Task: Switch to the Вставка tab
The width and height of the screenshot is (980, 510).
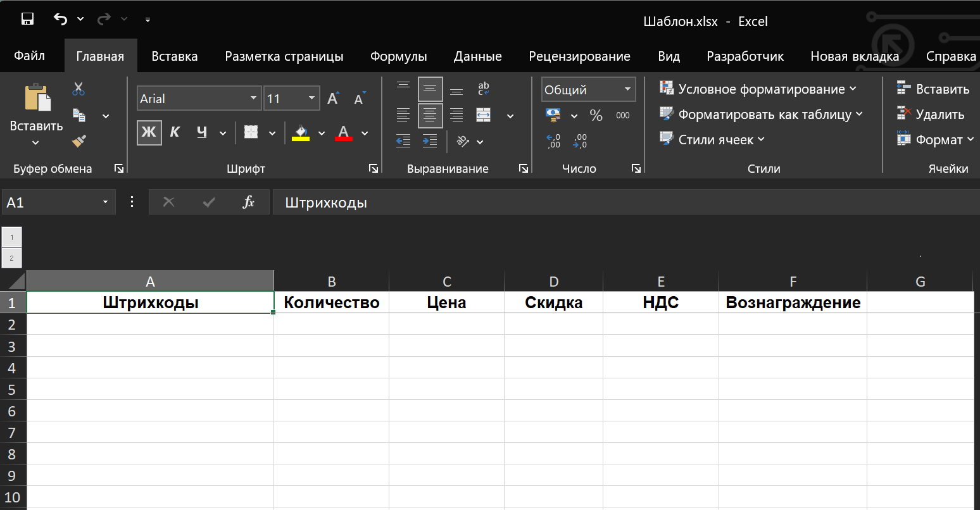Action: [x=175, y=56]
